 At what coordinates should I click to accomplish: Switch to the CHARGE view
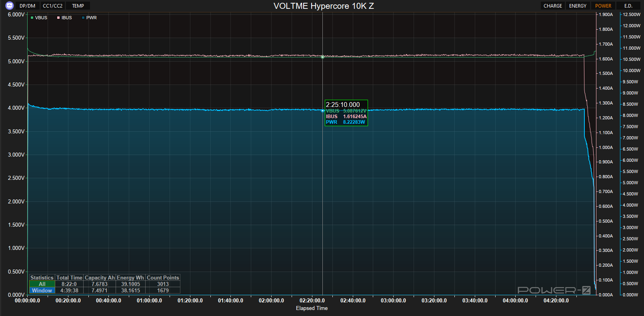point(553,6)
